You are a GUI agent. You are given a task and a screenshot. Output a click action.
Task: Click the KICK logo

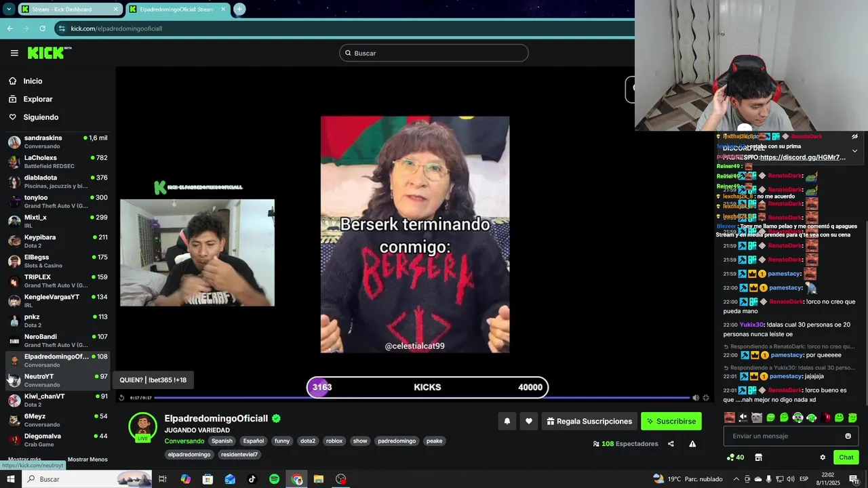tap(50, 53)
